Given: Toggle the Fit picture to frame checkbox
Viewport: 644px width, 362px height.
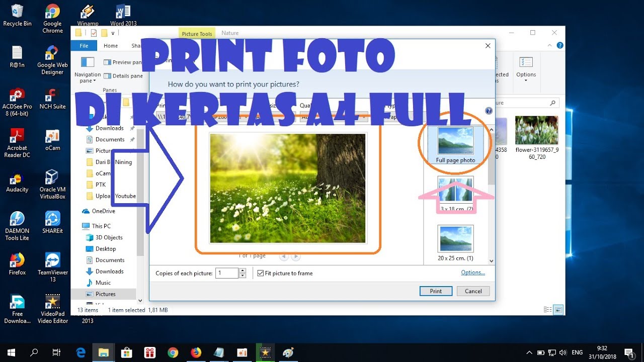Looking at the screenshot, I should pyautogui.click(x=261, y=273).
